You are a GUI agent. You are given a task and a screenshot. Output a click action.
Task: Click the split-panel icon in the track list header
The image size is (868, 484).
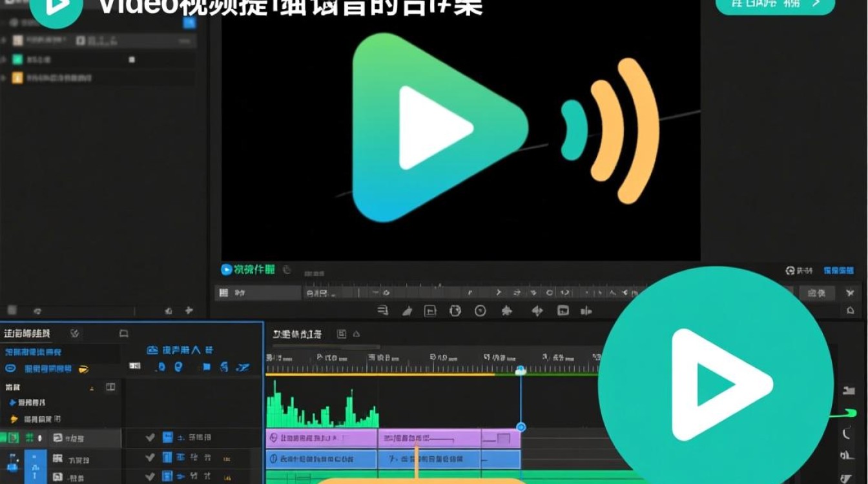pyautogui.click(x=110, y=387)
